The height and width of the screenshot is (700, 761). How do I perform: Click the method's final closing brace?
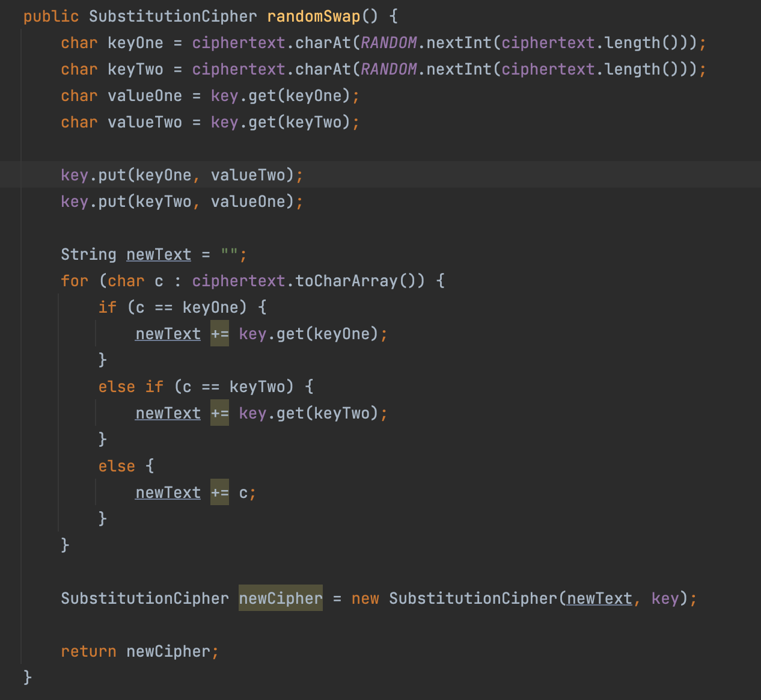click(x=27, y=678)
